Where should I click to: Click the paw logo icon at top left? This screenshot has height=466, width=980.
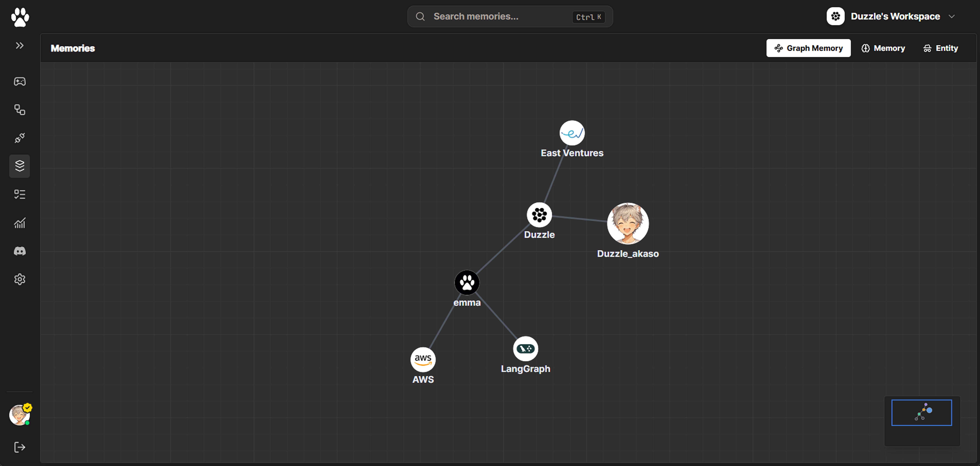coord(20,17)
